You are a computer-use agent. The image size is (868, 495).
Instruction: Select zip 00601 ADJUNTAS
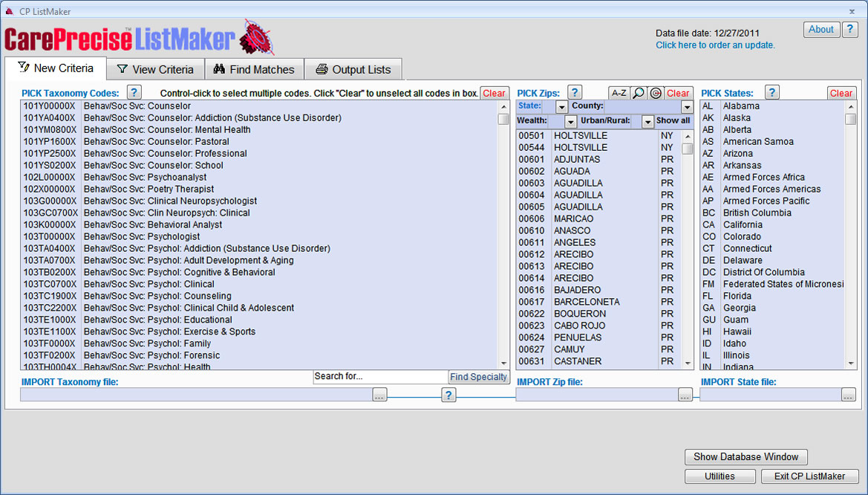[x=599, y=160]
